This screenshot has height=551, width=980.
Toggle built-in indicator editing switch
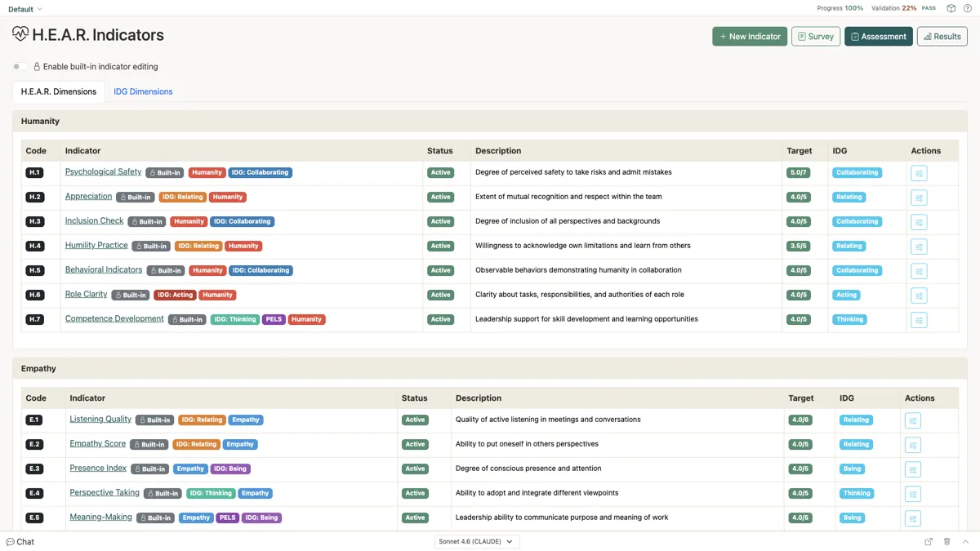(20, 67)
